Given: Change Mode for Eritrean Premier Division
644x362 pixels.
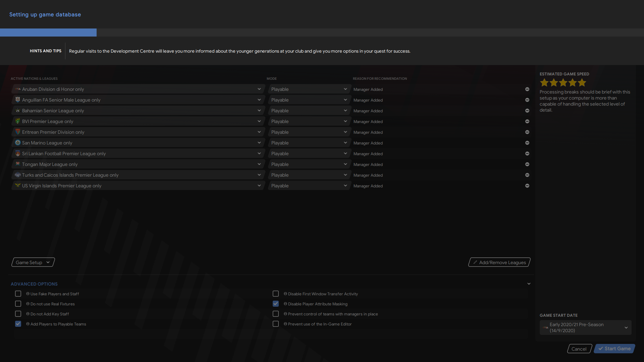Looking at the screenshot, I should [309, 132].
